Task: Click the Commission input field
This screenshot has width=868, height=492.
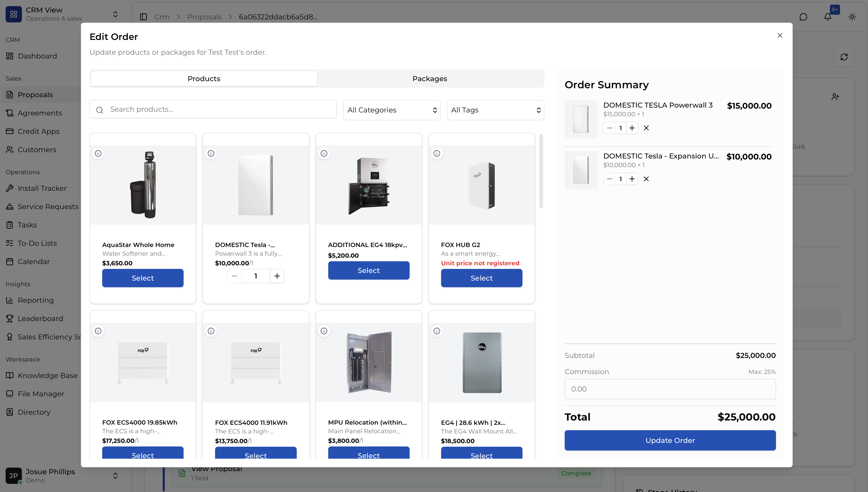Action: 670,389
